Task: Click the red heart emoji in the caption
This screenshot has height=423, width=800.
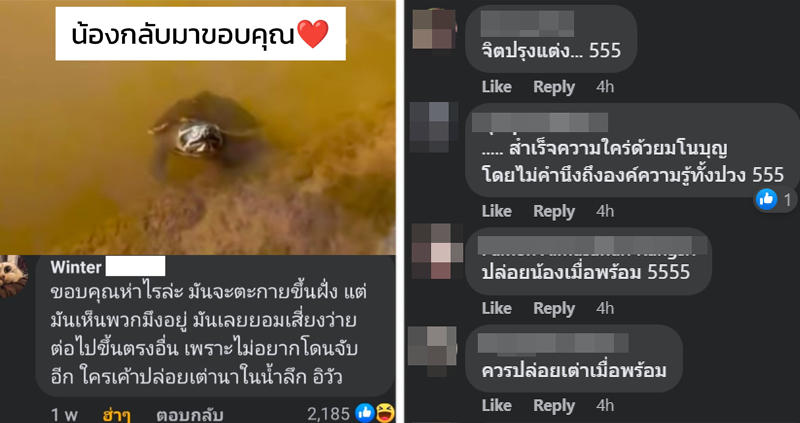Action: click(x=313, y=34)
